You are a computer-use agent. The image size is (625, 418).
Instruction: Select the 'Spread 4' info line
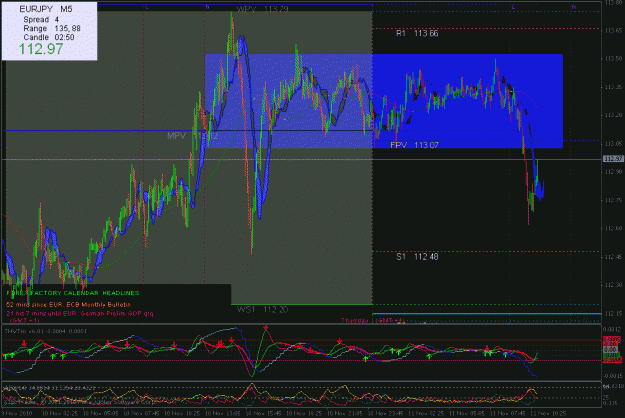[41, 19]
